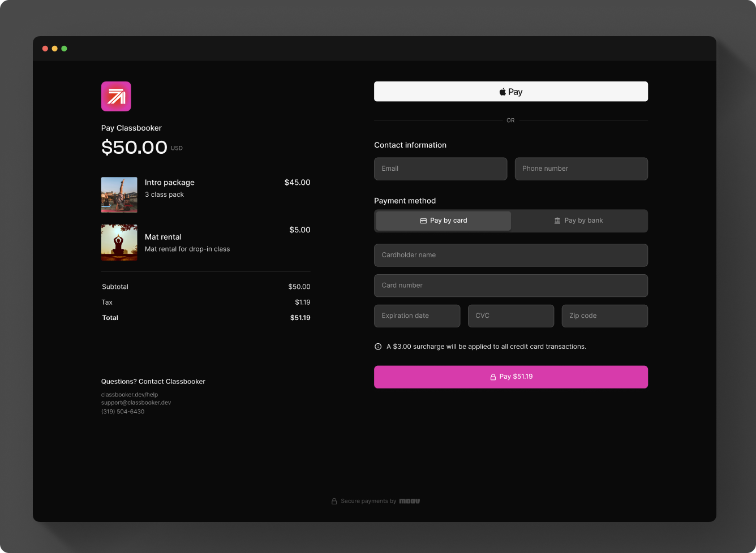
Task: Close the window with red dot
Action: pyautogui.click(x=45, y=49)
